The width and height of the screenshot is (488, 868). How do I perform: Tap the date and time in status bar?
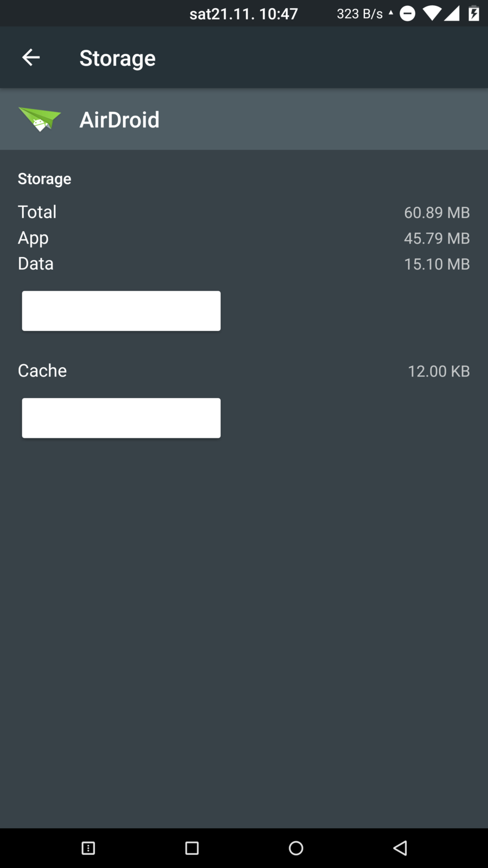pyautogui.click(x=243, y=14)
